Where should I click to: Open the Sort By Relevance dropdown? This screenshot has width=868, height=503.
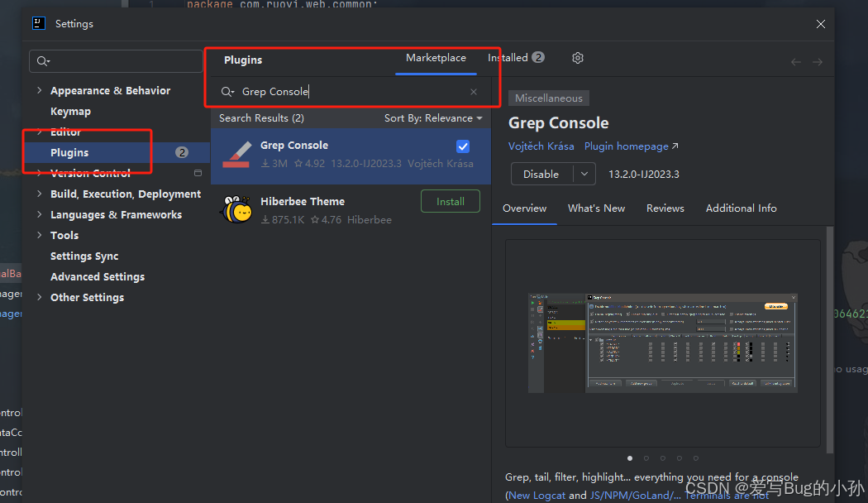click(x=433, y=118)
